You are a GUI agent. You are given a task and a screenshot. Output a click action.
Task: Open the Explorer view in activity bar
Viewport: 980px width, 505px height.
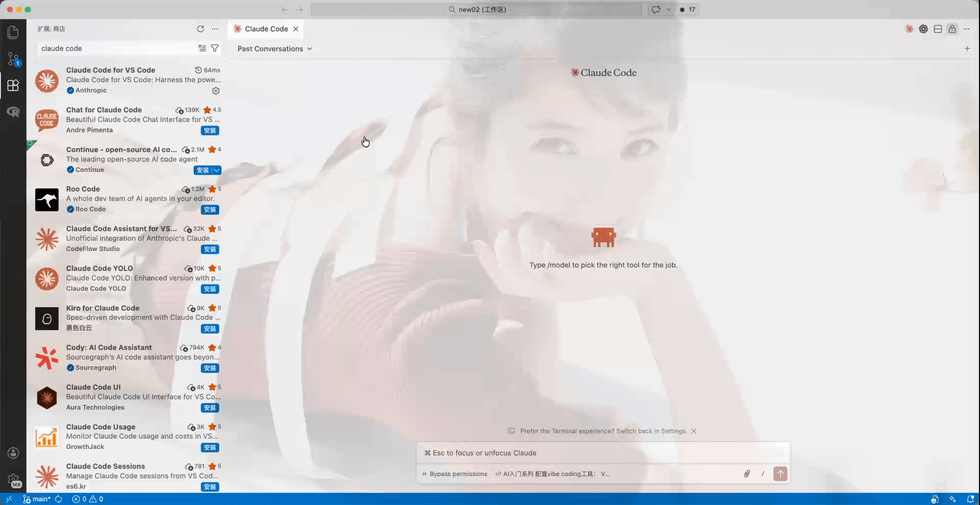(x=13, y=33)
